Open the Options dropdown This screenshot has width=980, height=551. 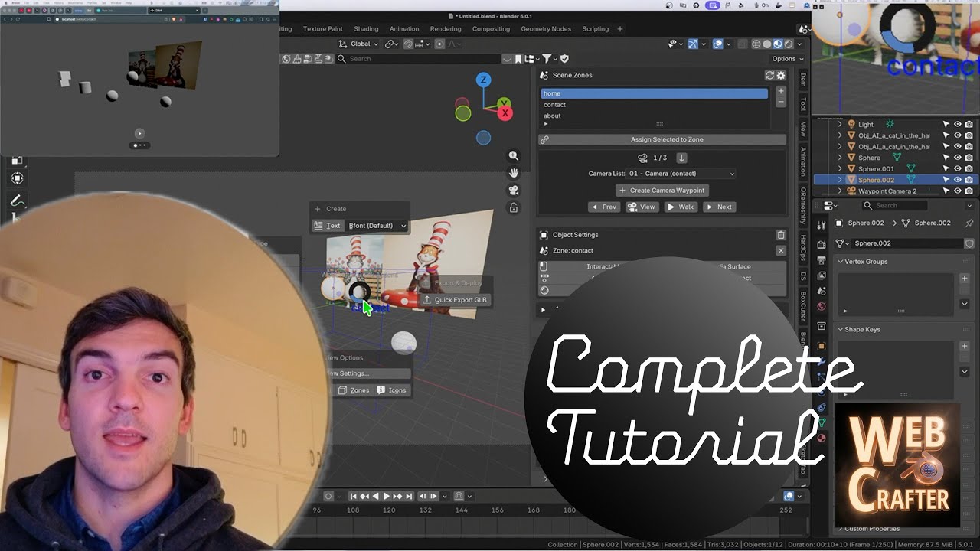coord(787,58)
